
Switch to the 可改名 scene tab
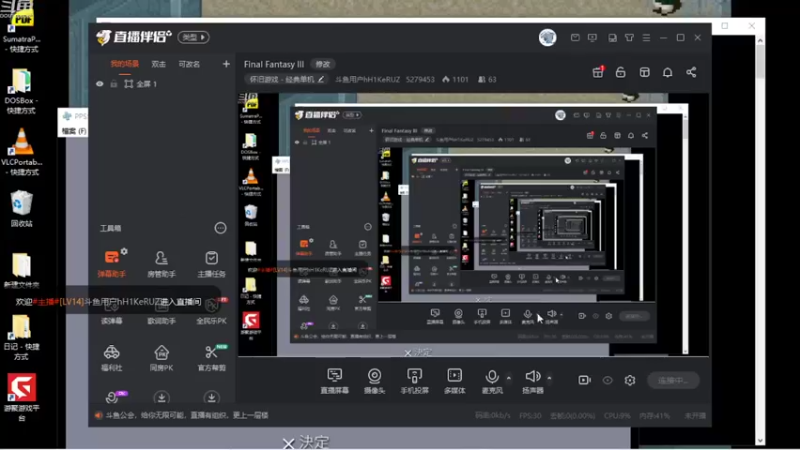[x=189, y=64]
